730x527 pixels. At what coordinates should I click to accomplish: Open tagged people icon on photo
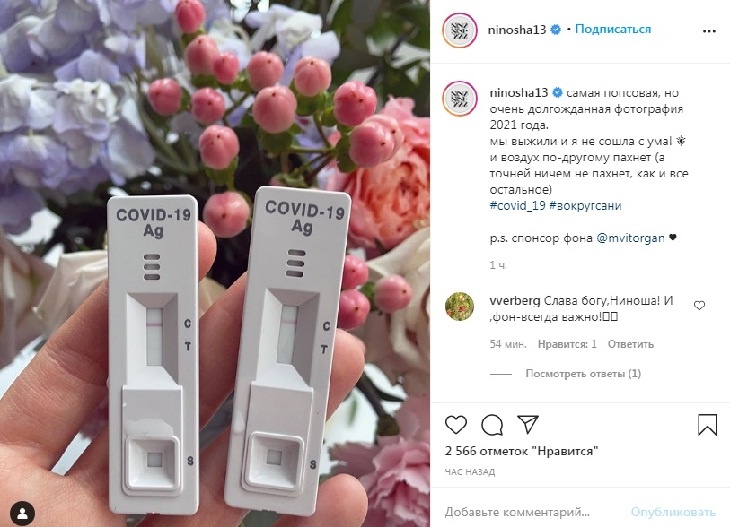click(x=22, y=513)
